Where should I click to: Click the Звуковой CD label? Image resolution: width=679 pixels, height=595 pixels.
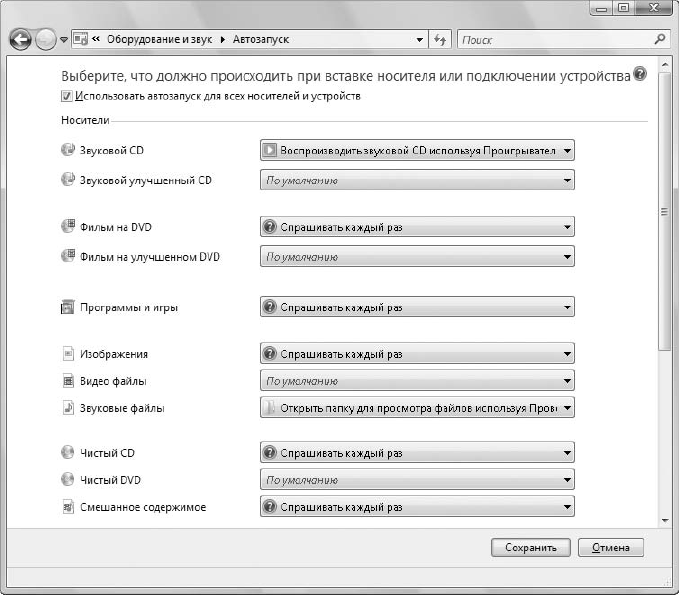click(x=112, y=150)
